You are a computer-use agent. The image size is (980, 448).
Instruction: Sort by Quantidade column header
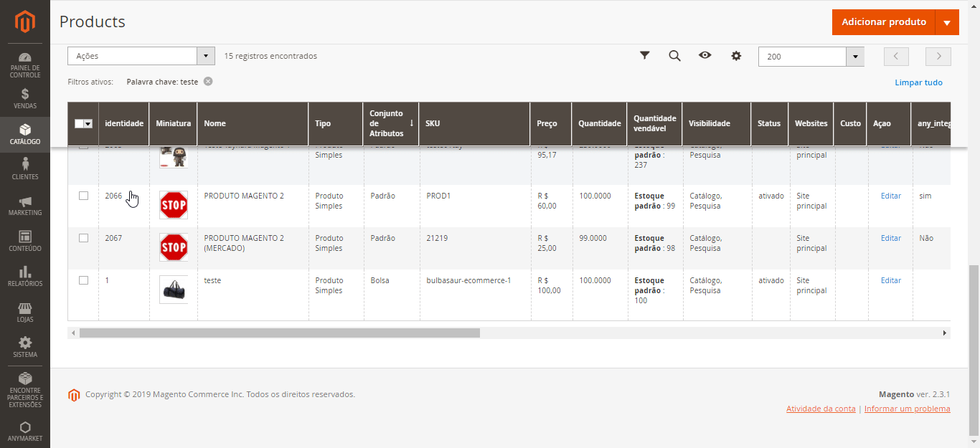point(599,123)
